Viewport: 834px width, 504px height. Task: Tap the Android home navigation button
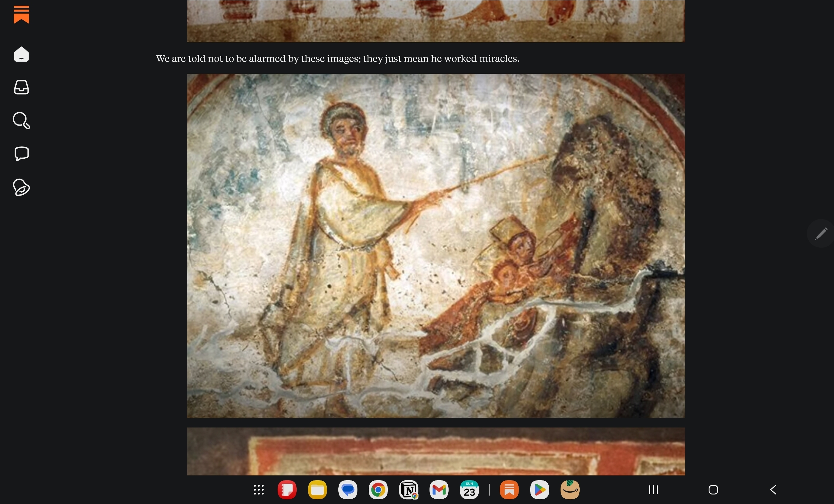point(713,489)
